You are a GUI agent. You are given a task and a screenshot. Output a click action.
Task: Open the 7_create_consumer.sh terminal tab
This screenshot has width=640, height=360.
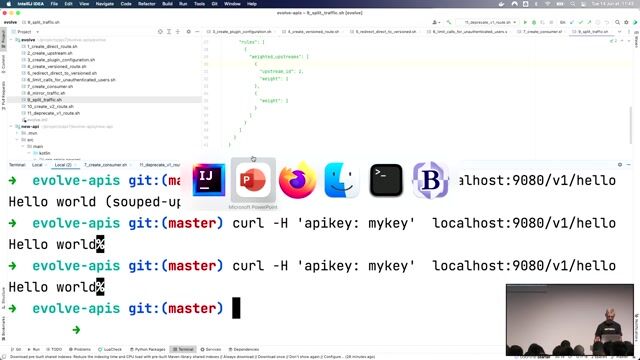coord(106,165)
